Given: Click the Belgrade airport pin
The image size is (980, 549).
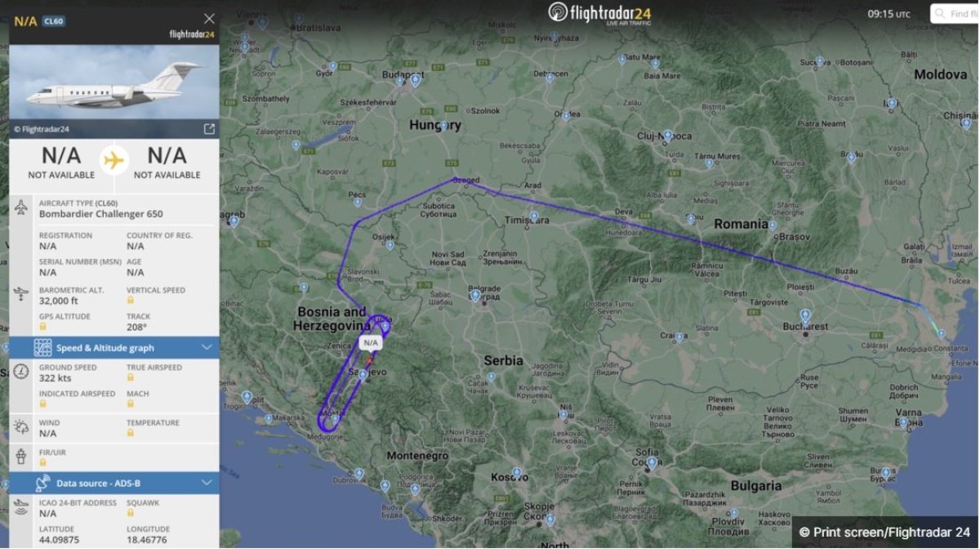Looking at the screenshot, I should coord(475,295).
